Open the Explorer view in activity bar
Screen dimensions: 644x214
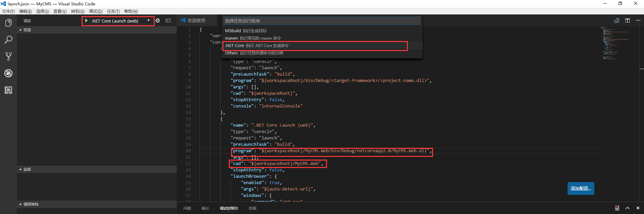pos(8,23)
